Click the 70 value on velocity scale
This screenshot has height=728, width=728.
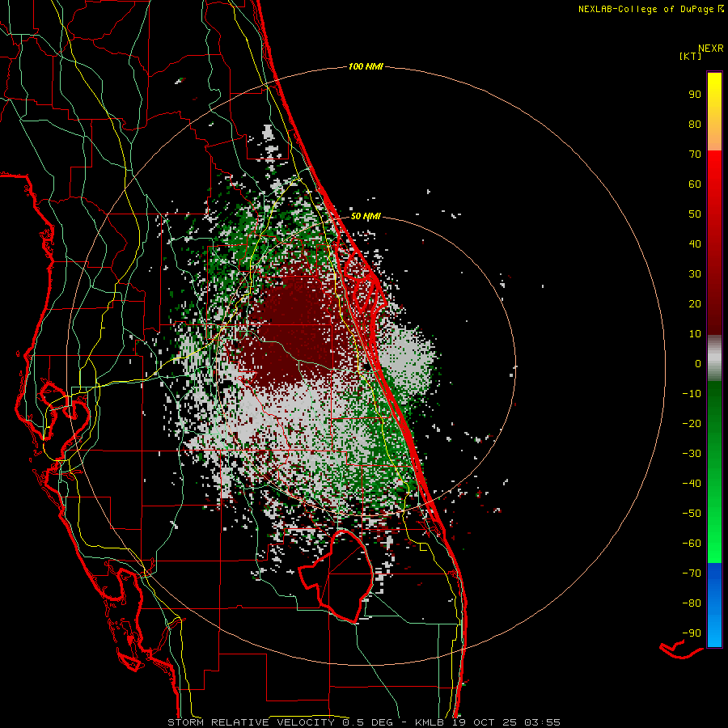point(695,154)
